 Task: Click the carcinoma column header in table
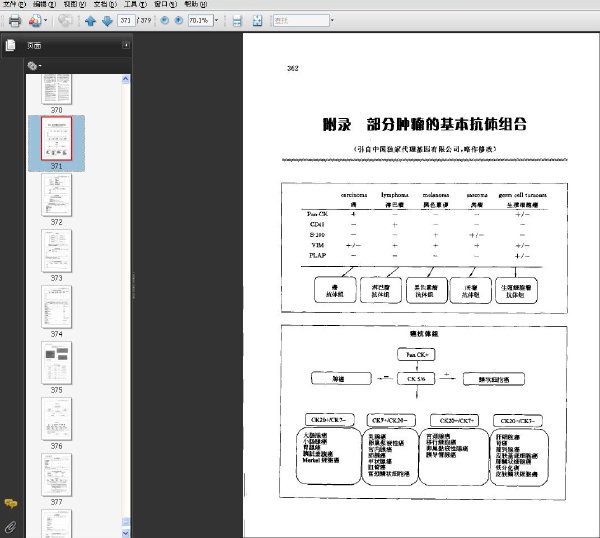(354, 195)
